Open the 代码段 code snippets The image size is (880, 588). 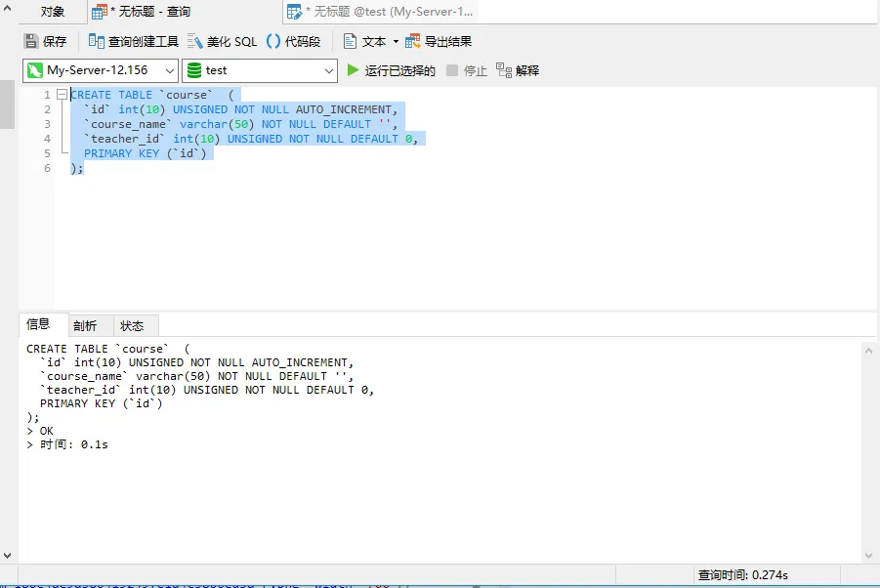pos(274,41)
